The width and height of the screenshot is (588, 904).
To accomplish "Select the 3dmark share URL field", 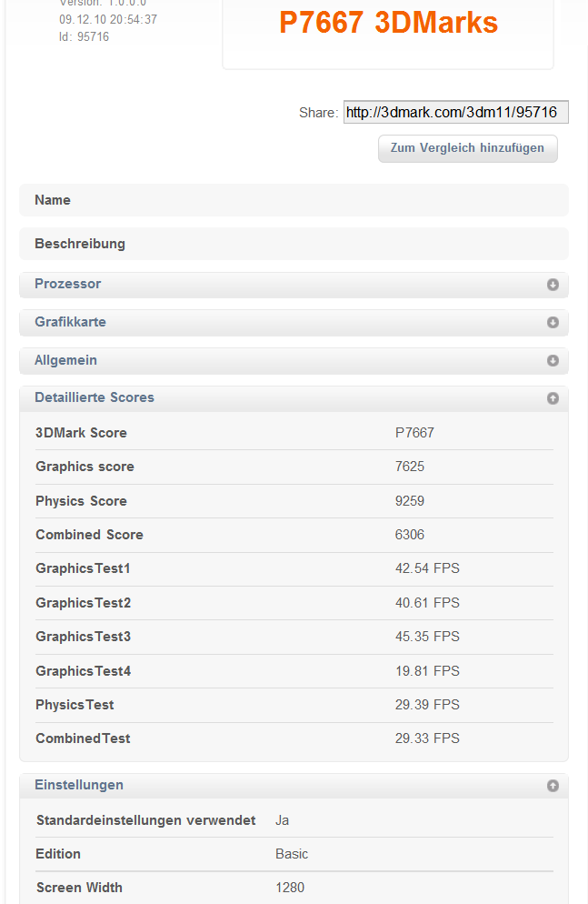I will click(455, 112).
